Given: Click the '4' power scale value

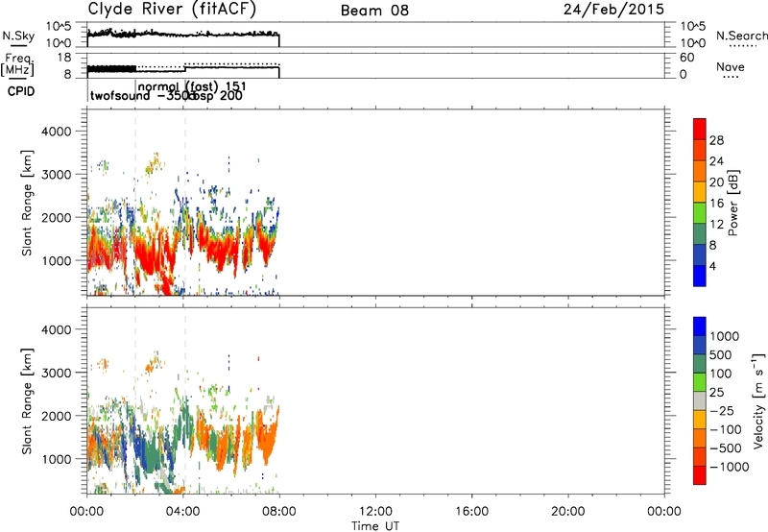Looking at the screenshot, I should point(712,266).
